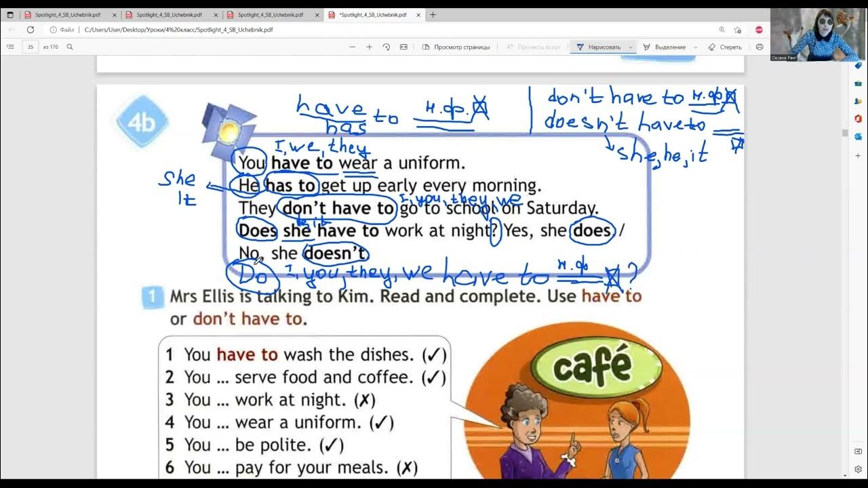This screenshot has height=488, width=868.
Task: Open the Office sidebar icon
Action: click(x=859, y=119)
